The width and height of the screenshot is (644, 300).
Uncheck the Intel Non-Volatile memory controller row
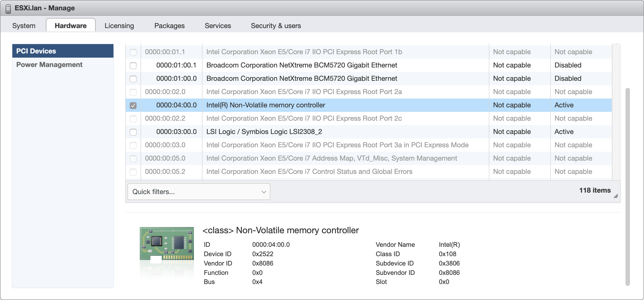pos(133,105)
